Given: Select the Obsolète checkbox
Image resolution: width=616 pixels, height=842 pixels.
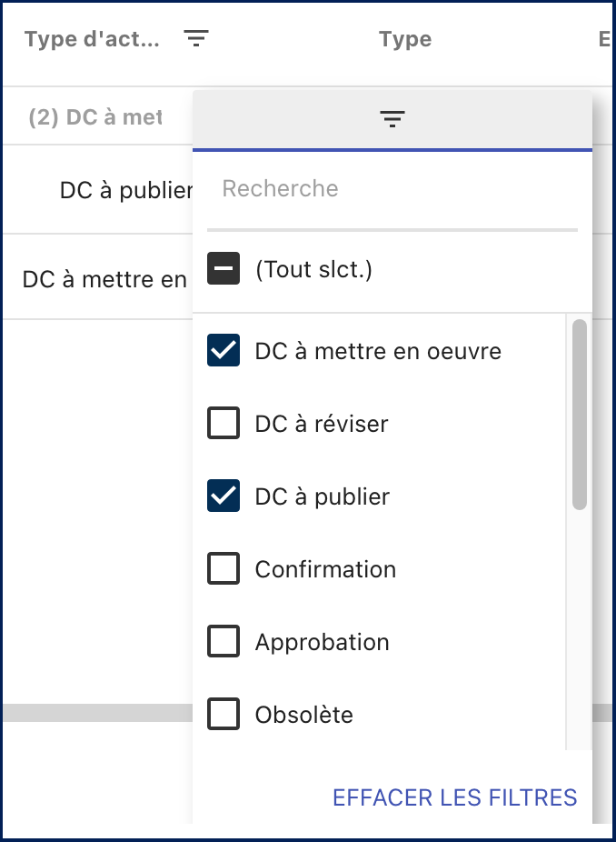Looking at the screenshot, I should point(224,715).
